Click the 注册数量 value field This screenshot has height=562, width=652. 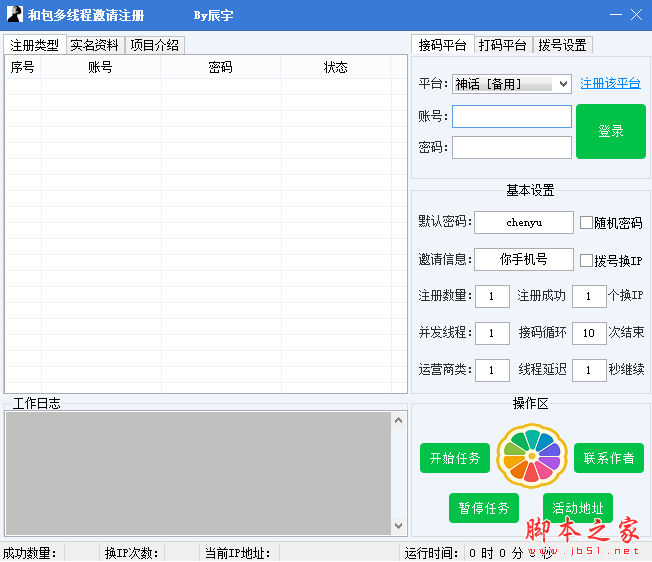[492, 296]
